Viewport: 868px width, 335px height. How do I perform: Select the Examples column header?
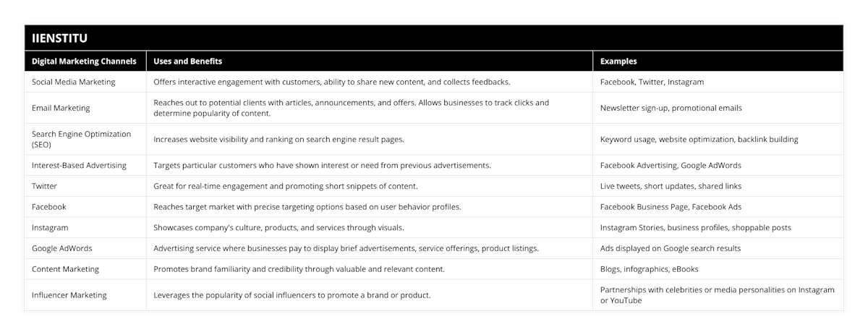[618, 62]
